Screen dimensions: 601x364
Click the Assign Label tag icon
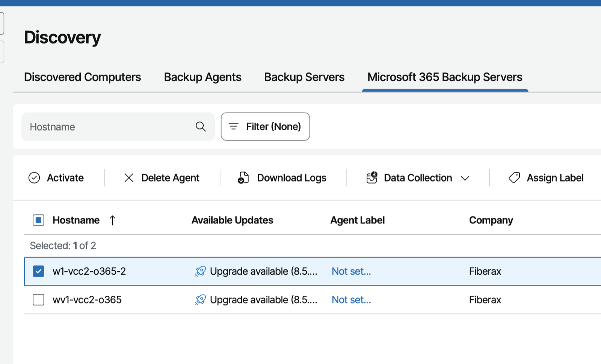point(514,178)
